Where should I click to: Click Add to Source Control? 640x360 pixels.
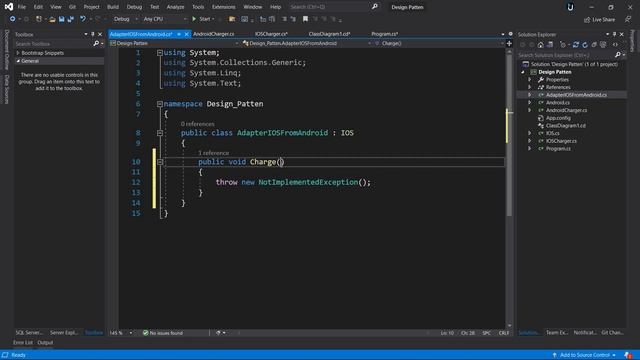pos(584,355)
